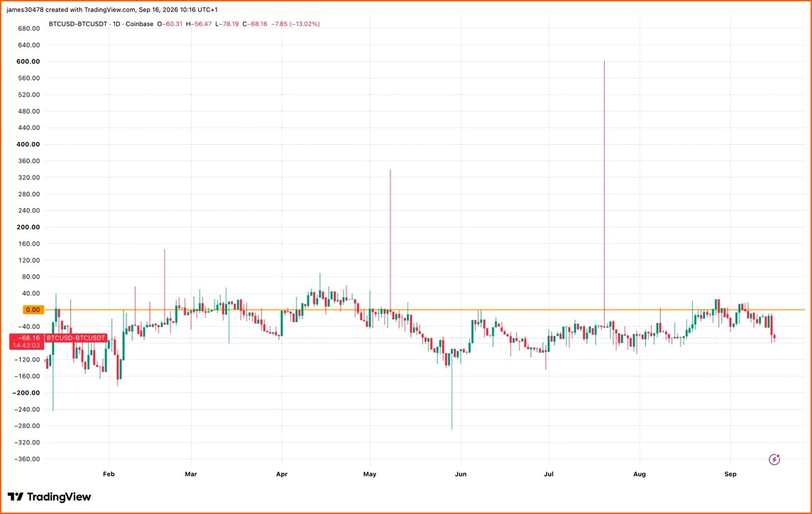This screenshot has height=514, width=812.
Task: Click the 600.00 price axis label
Action: [x=28, y=62]
